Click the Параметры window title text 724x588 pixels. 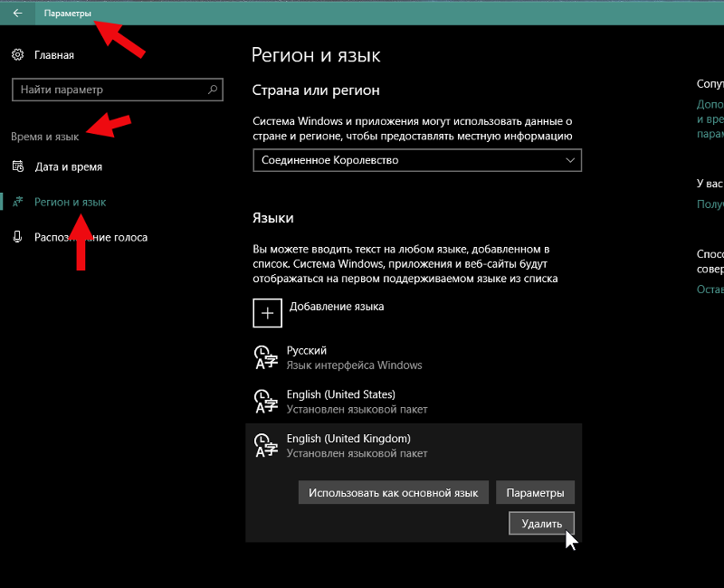point(67,14)
